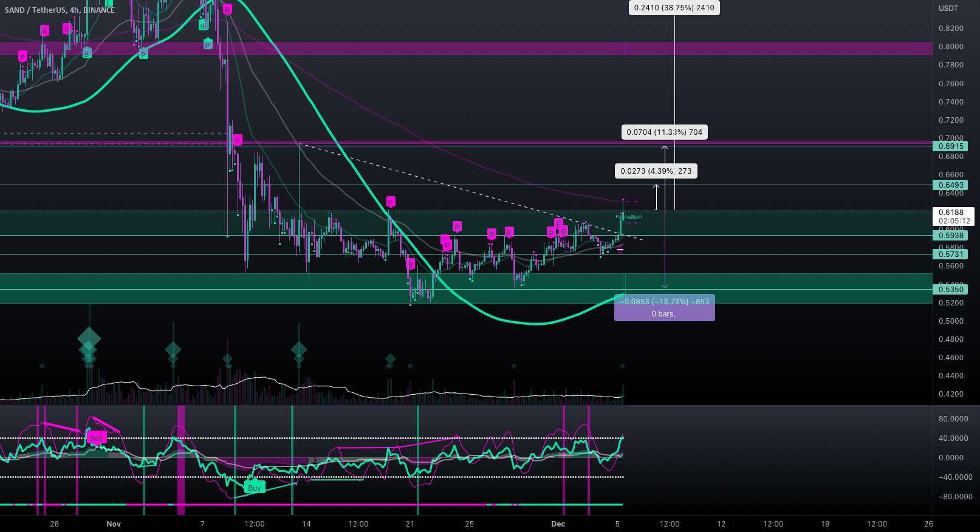Click the 0.6493 price level label

pyautogui.click(x=951, y=185)
